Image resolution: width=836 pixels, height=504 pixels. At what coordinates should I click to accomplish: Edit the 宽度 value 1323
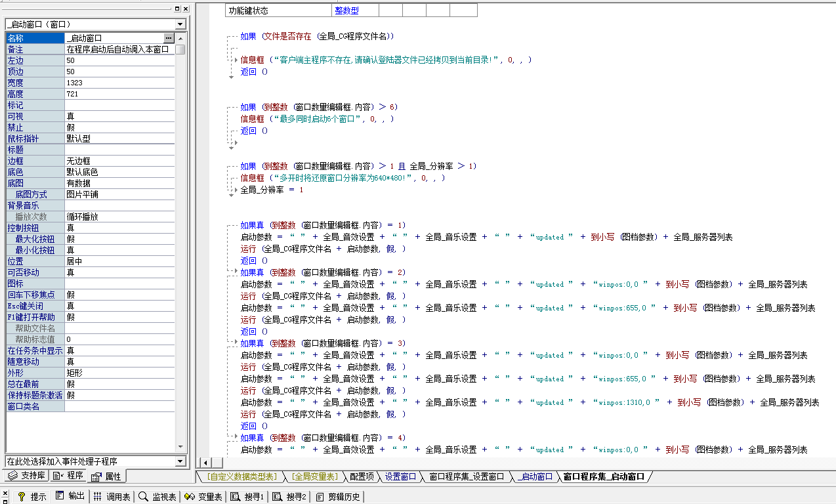point(119,83)
